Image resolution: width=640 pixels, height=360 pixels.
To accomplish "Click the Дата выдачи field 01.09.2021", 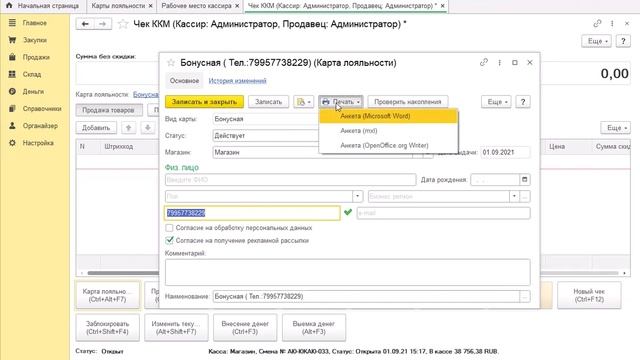I will (x=505, y=152).
